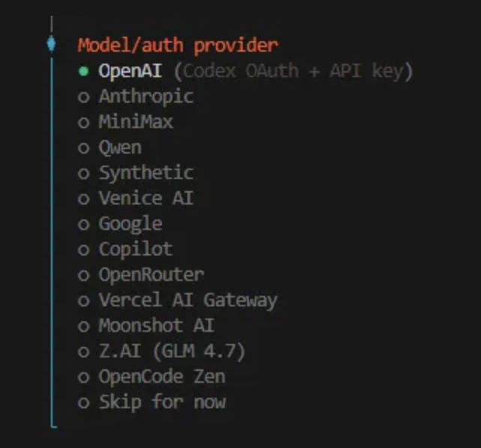The image size is (481, 448).
Task: Choose MiniMax as the provider
Action: coord(136,122)
